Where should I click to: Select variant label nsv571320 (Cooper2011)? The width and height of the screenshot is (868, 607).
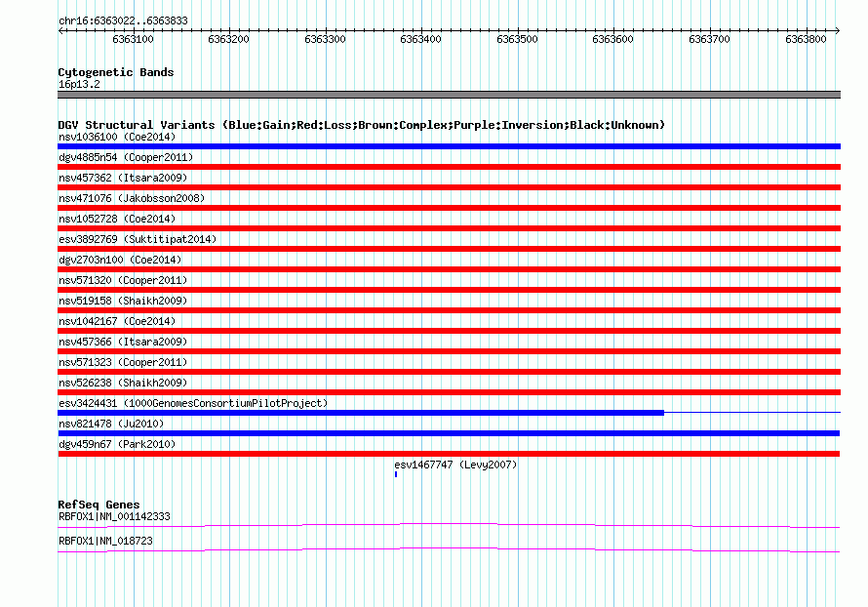point(123,280)
